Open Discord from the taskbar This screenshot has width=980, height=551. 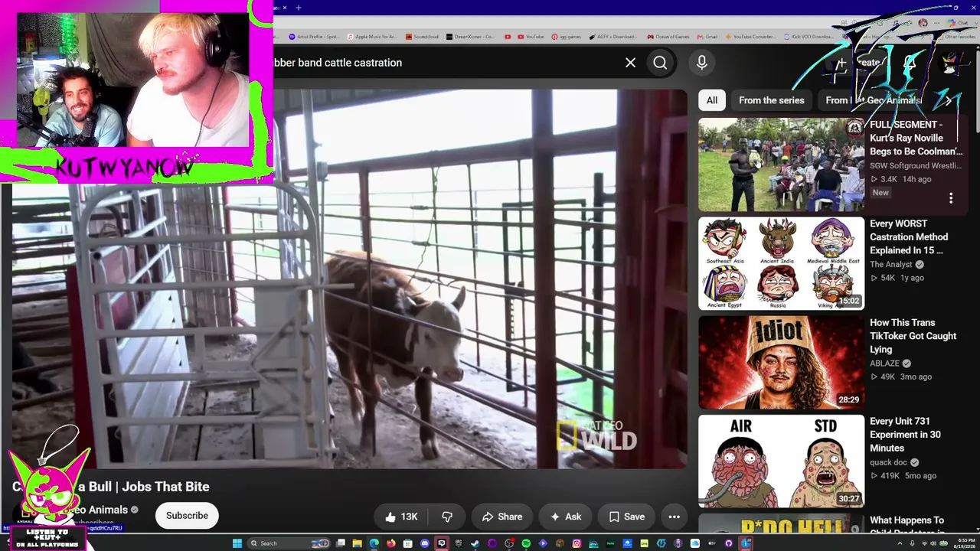tap(425, 543)
